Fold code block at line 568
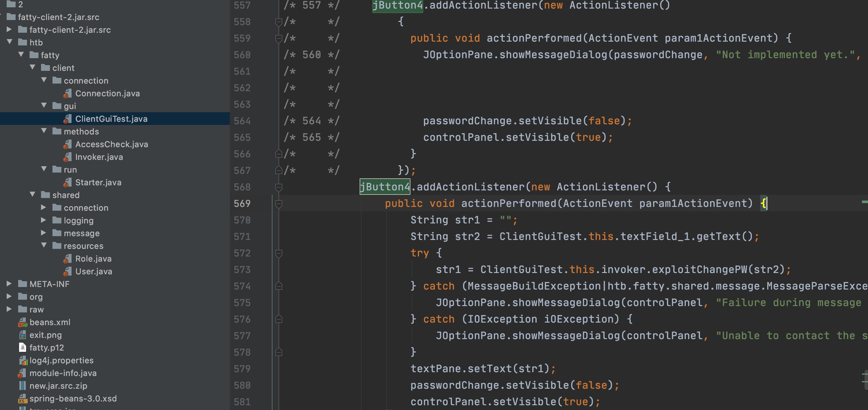This screenshot has height=410, width=868. pos(279,187)
